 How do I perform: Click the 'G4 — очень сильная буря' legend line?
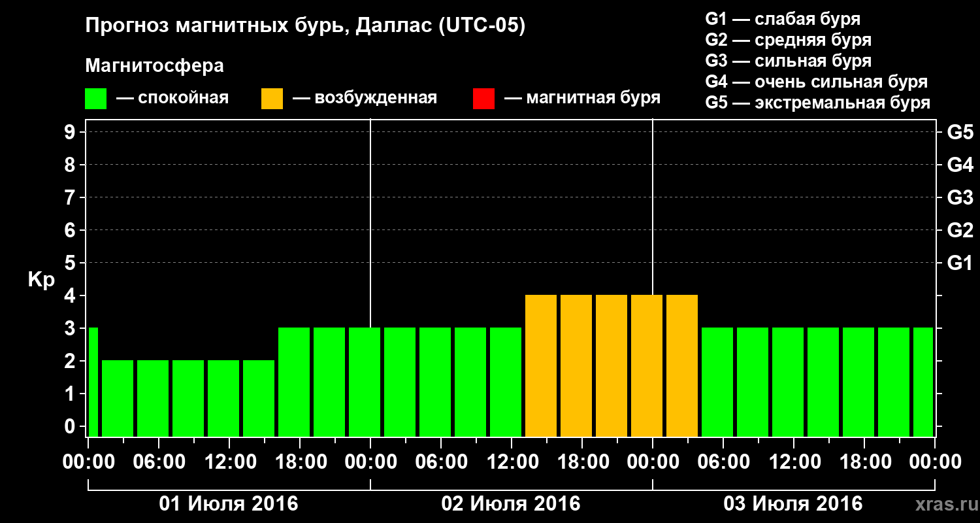point(817,82)
